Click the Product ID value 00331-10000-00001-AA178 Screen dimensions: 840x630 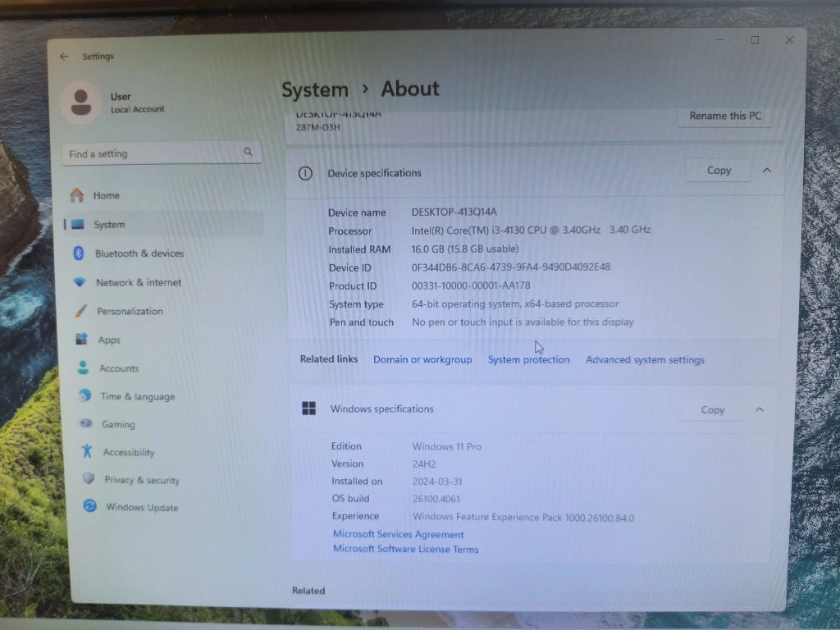coord(471,285)
